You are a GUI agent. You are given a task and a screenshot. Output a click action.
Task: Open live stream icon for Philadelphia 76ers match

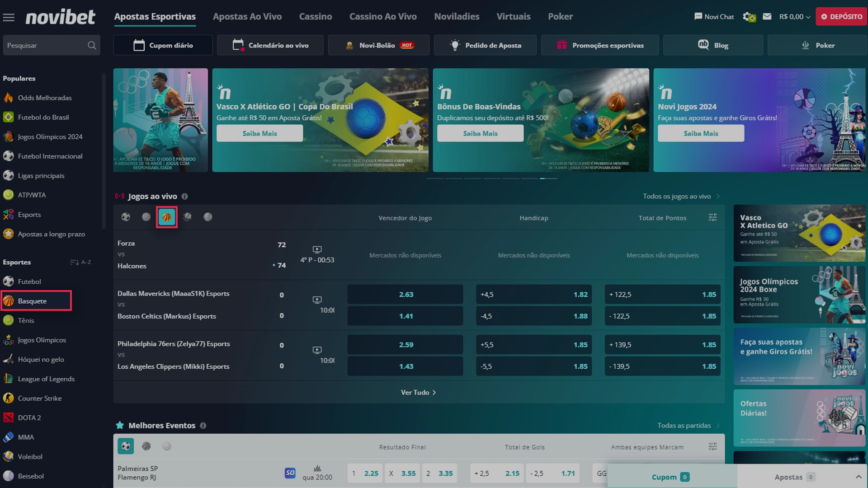[317, 350]
